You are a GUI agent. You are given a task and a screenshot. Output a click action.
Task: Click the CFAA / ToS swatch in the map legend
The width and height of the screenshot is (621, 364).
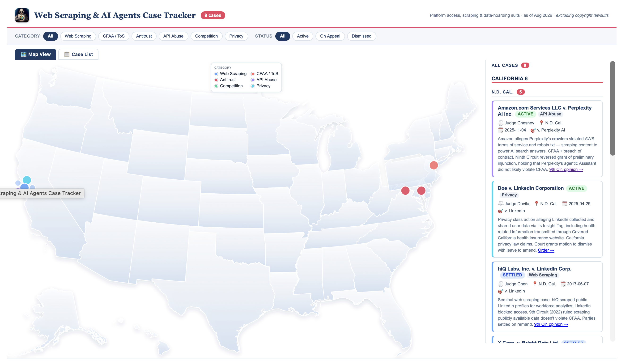(x=253, y=74)
